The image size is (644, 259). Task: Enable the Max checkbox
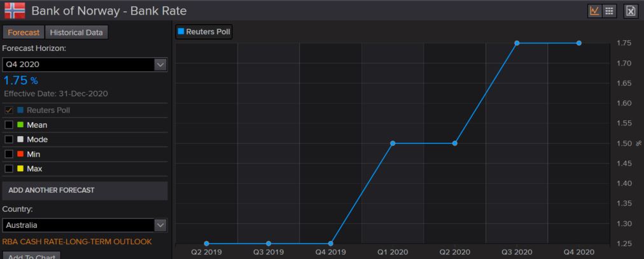pos(9,169)
